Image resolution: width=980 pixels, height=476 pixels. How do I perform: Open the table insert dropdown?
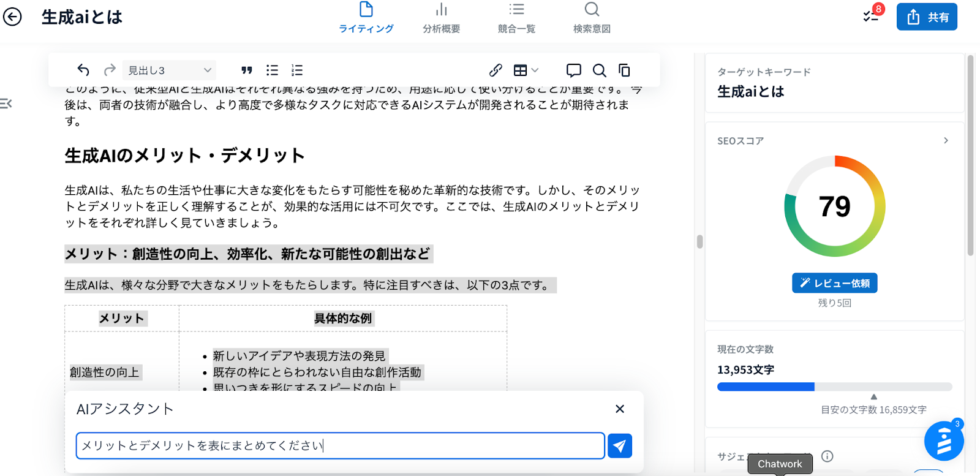point(526,70)
